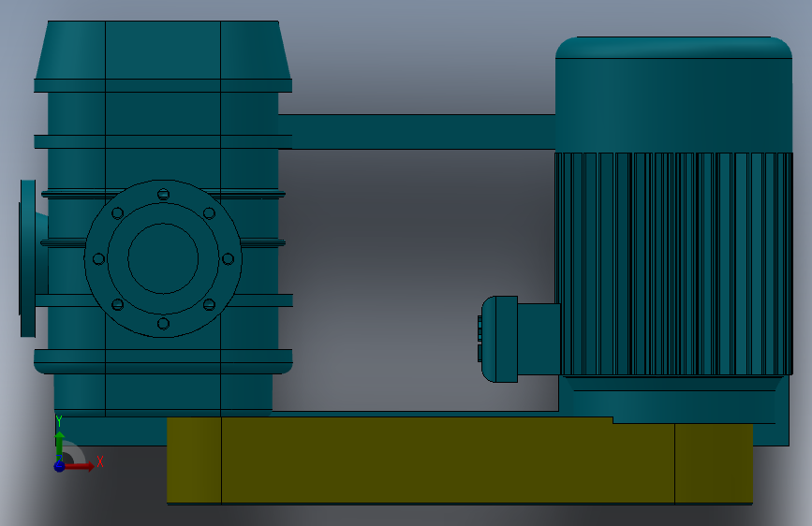The width and height of the screenshot is (812, 526).
Task: Click the green Y axis arrow of the triad
Action: pyautogui.click(x=60, y=443)
